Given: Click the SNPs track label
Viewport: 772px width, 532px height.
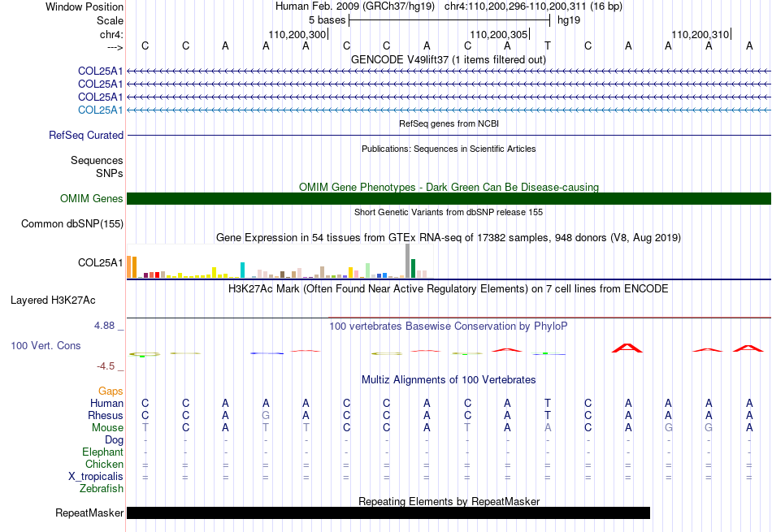Looking at the screenshot, I should [x=110, y=173].
